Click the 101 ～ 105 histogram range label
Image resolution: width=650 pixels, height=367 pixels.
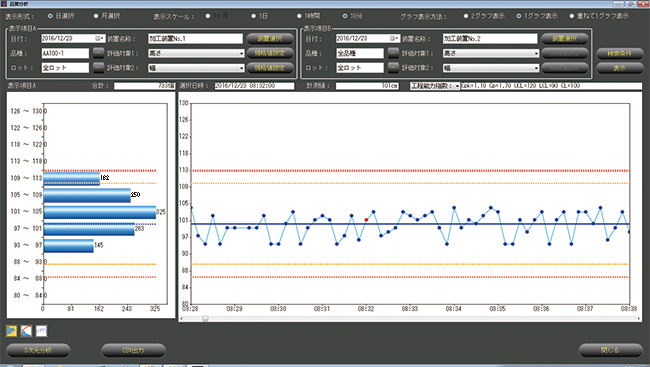pyautogui.click(x=26, y=211)
